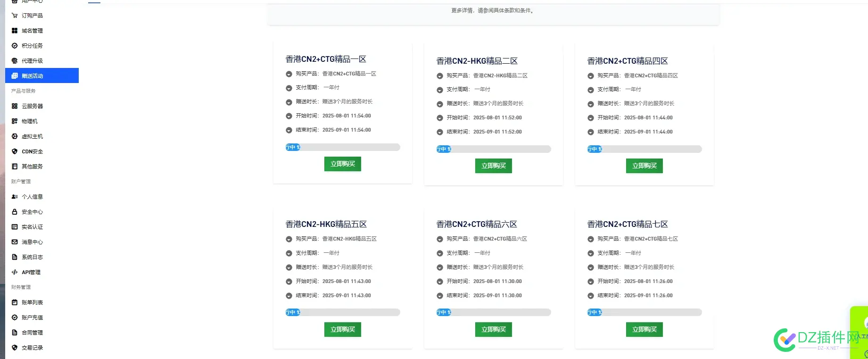Click end time 2025-09-01 11:52:00

click(x=497, y=132)
